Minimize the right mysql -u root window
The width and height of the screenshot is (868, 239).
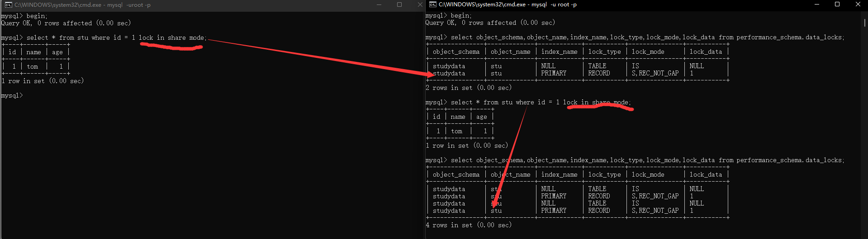817,5
